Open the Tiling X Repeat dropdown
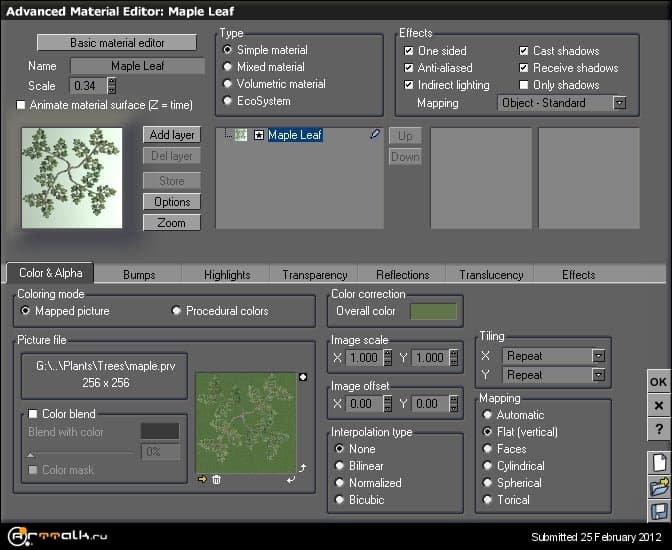Viewport: 672px width, 550px height. click(x=598, y=355)
